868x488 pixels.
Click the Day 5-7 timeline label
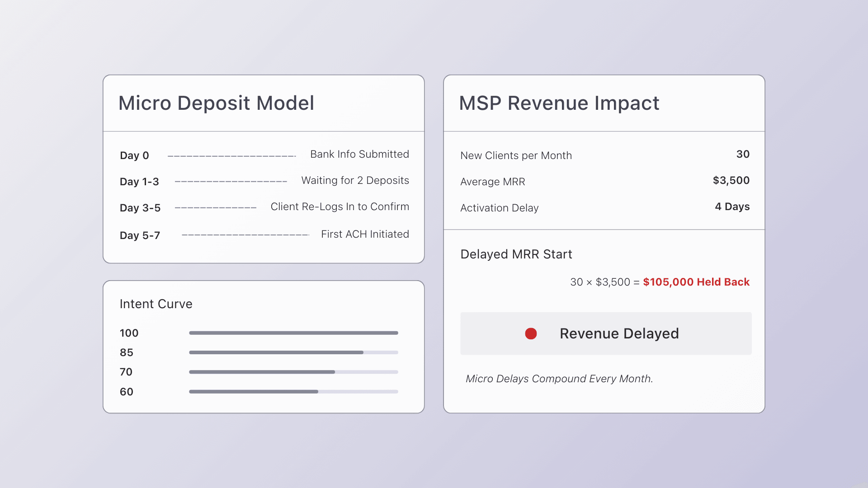(x=140, y=235)
